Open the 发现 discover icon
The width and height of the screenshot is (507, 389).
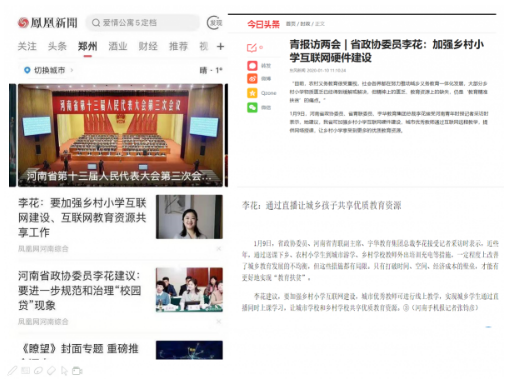click(x=215, y=23)
